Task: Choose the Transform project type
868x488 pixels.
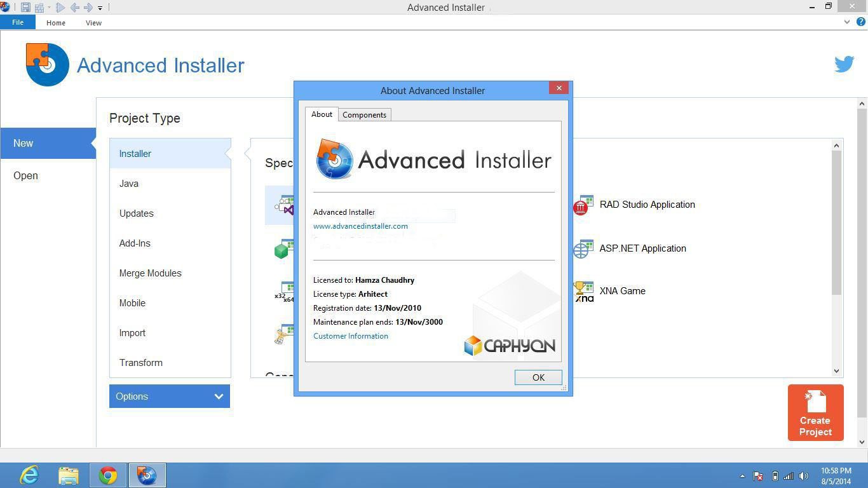Action: [x=170, y=362]
